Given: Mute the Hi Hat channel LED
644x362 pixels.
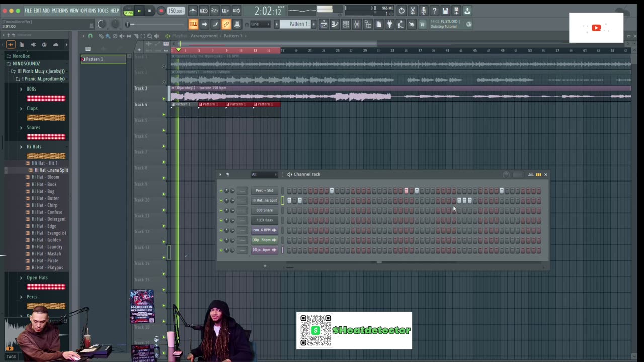Looking at the screenshot, I should (x=221, y=201).
